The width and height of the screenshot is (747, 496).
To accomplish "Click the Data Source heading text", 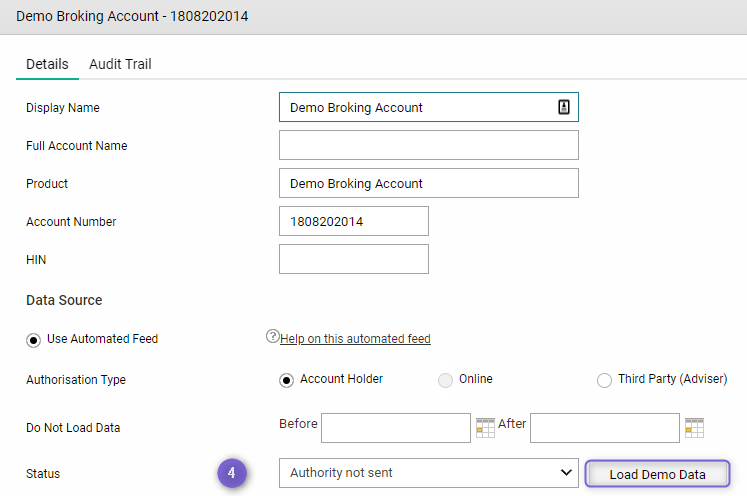I will (x=64, y=300).
